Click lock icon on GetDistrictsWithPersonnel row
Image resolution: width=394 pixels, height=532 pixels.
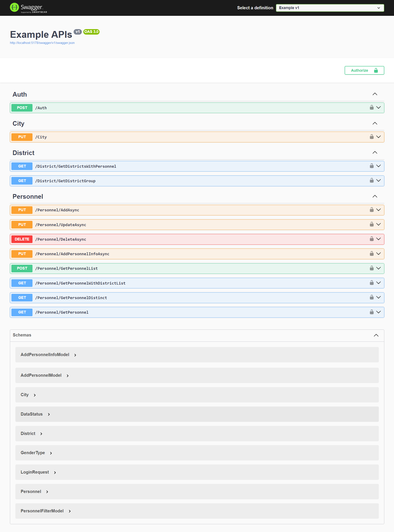point(372,166)
